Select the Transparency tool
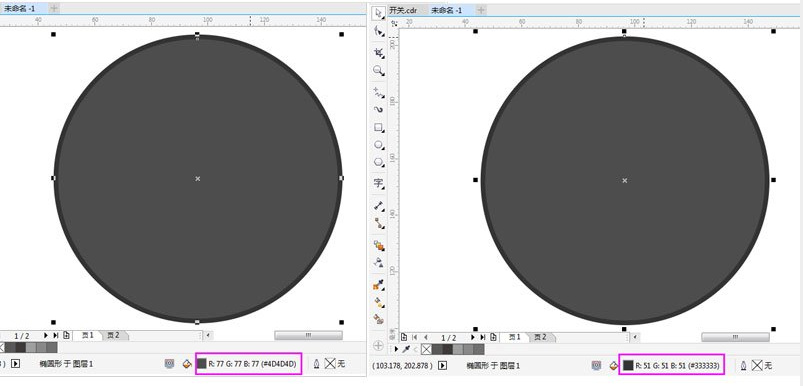This screenshot has width=803, height=386. 378,263
